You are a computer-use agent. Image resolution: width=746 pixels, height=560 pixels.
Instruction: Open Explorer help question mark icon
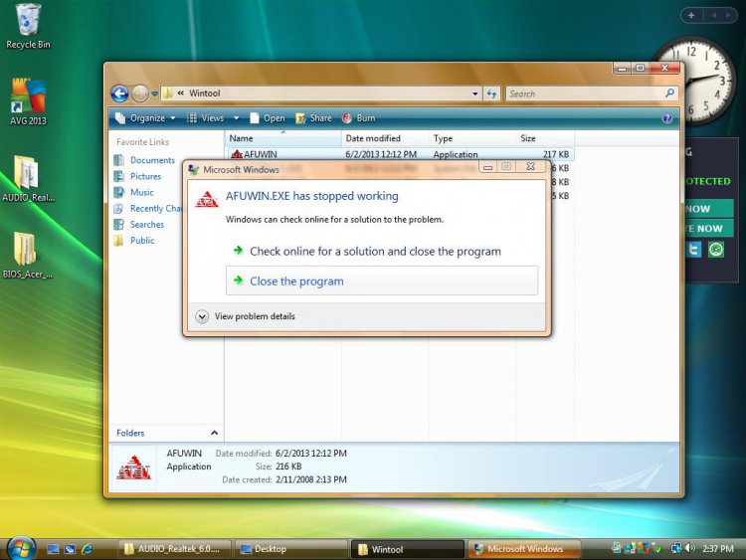[667, 118]
